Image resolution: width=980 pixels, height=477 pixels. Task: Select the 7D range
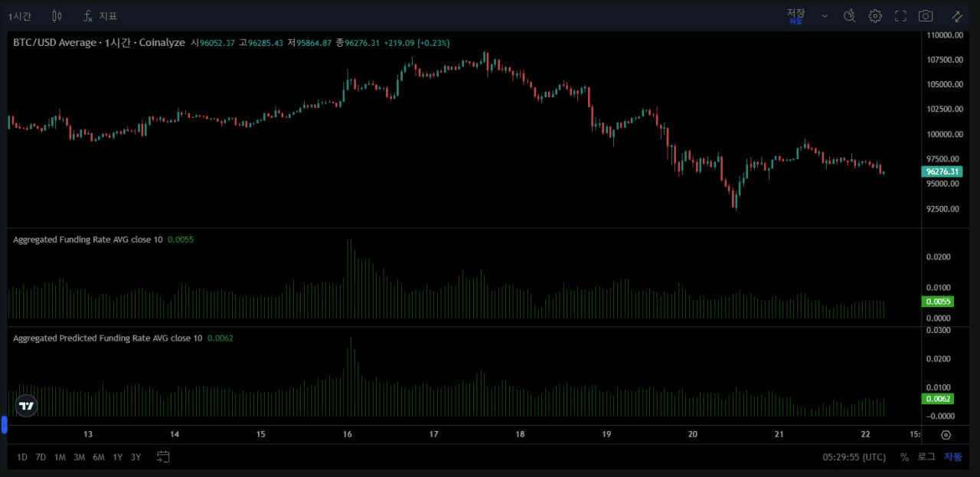[41, 457]
